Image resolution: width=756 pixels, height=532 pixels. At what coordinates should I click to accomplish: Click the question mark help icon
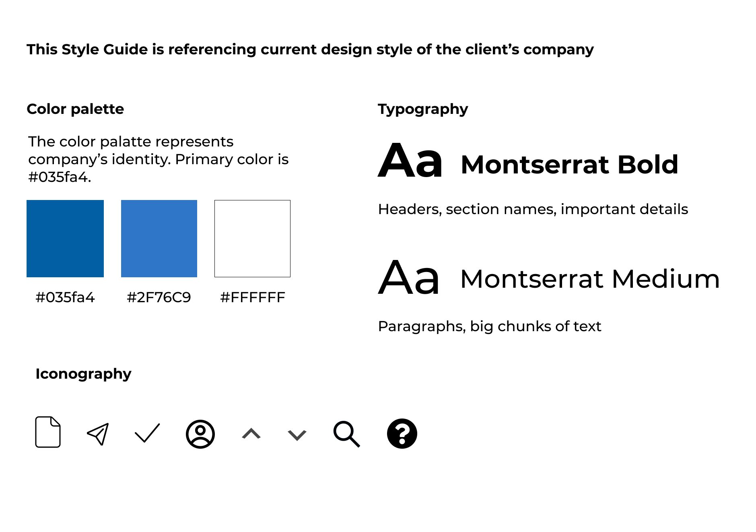coord(402,433)
